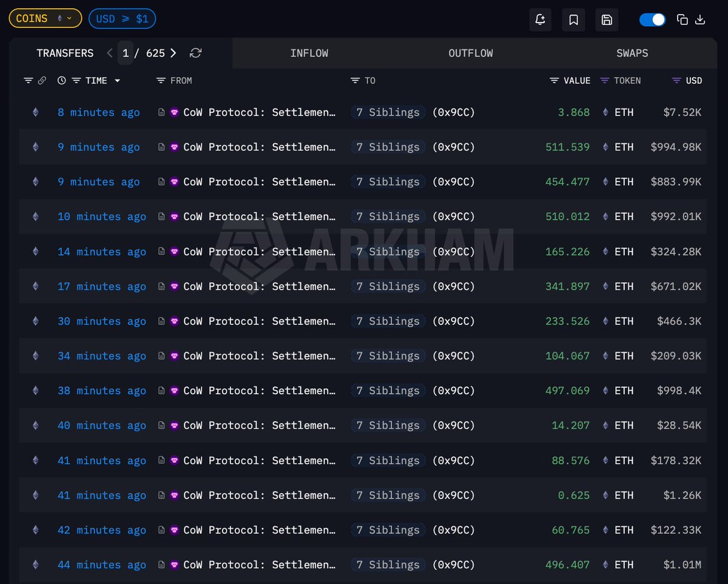The width and height of the screenshot is (728, 584).
Task: Click '7 Siblings' tag in the 34 minutes row
Action: (x=388, y=356)
